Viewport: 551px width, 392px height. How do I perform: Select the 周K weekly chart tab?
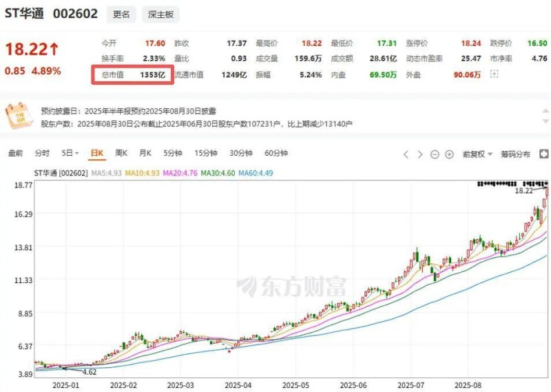pos(121,153)
